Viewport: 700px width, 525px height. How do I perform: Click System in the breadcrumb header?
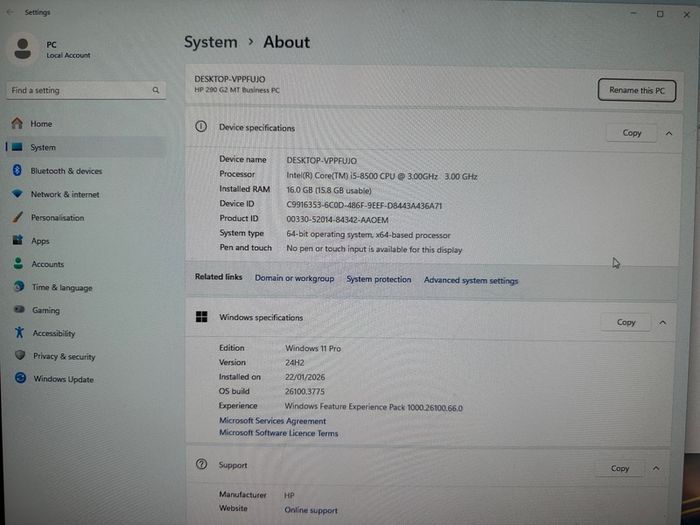[211, 42]
